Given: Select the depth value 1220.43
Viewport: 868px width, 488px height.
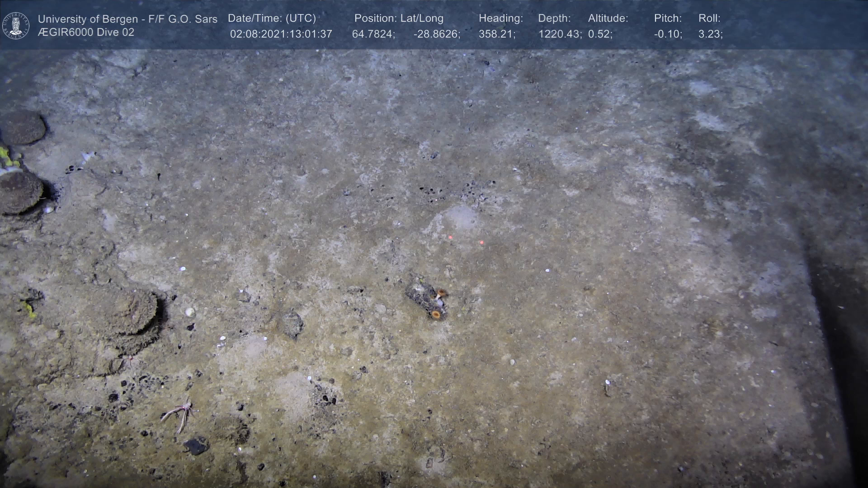Looking at the screenshot, I should point(559,34).
